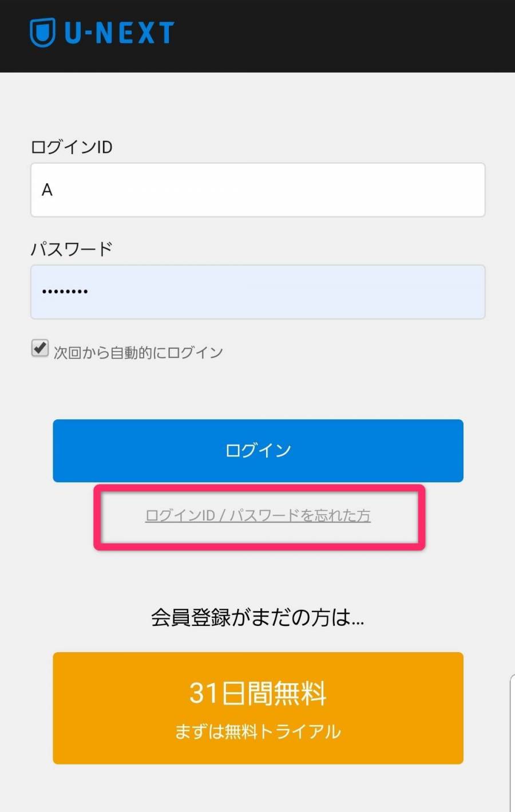Click the masked password dots
This screenshot has width=515, height=812.
point(65,291)
